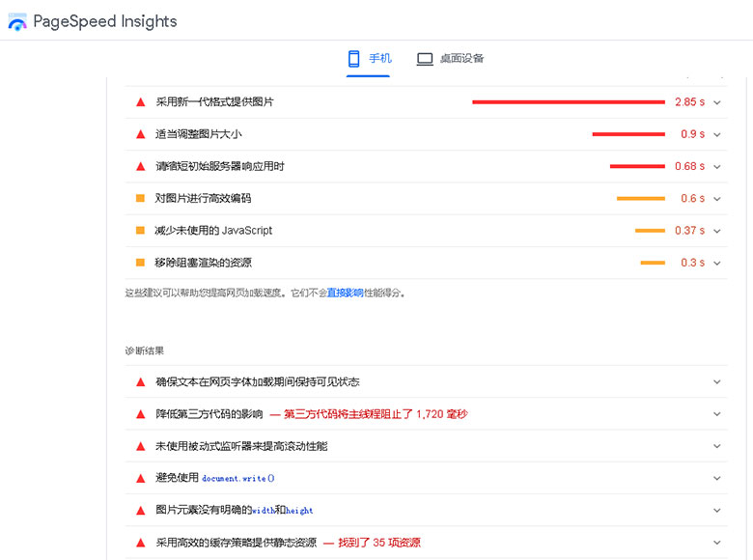
Task: Switch to the 桌面设备 tab
Action: pyautogui.click(x=450, y=59)
